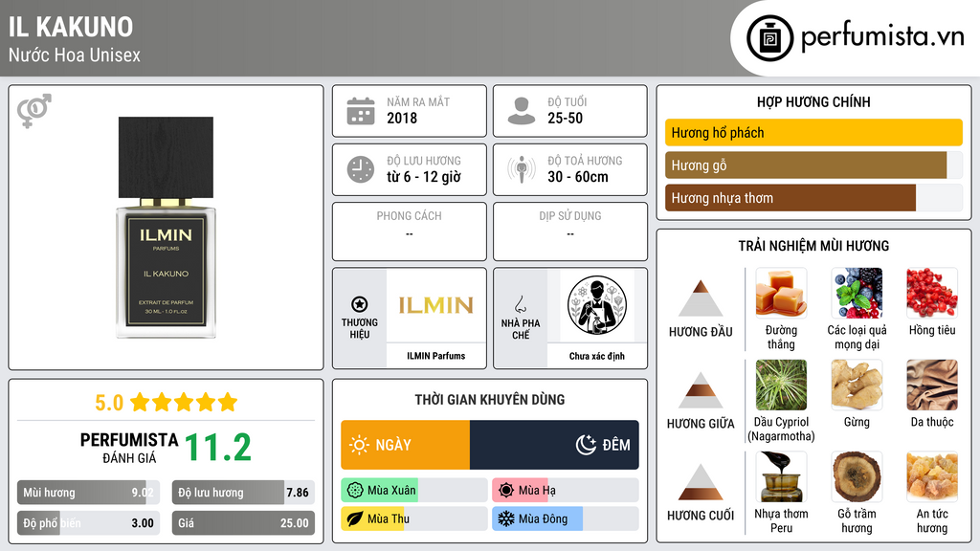
Task: Open the Dầu Cypriol Nagarmotha image
Action: pos(781,385)
